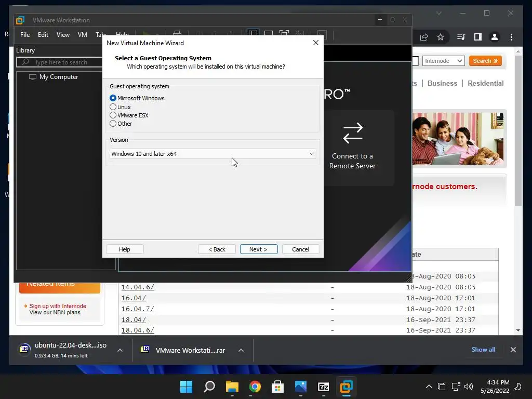
Task: Click the VMware Workstation title bar logo
Action: [20, 20]
